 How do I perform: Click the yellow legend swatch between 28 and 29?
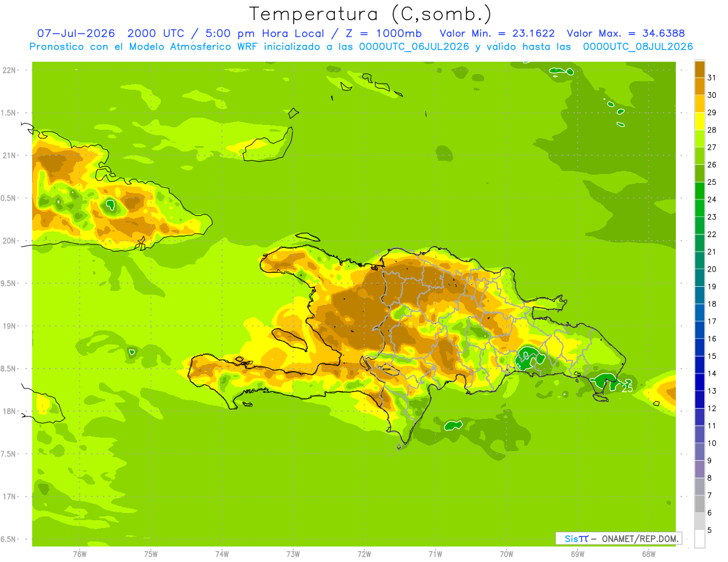click(699, 121)
